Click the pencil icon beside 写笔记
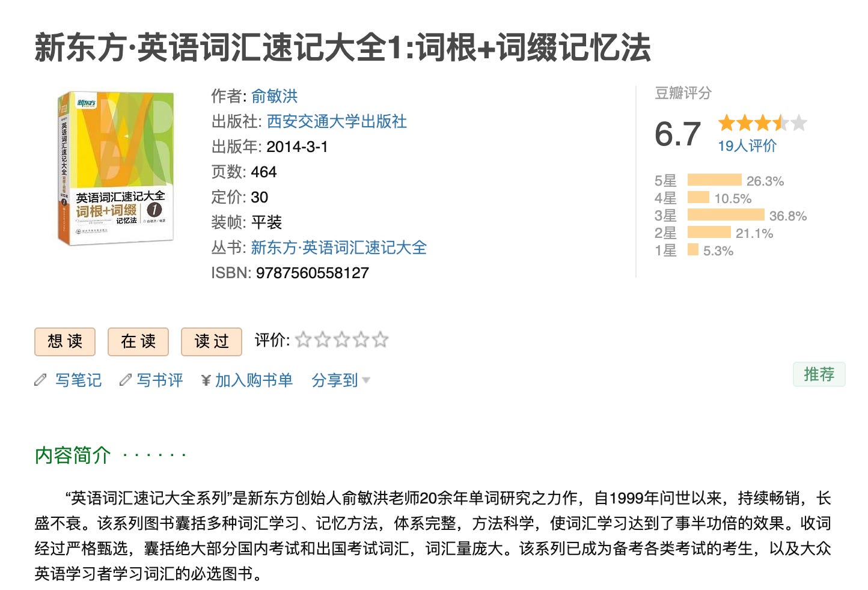868x590 pixels. (x=41, y=380)
